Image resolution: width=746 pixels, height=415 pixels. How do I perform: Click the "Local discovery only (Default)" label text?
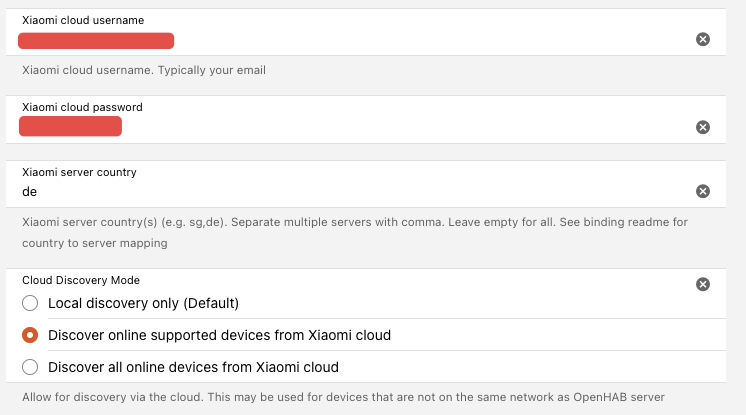tap(144, 303)
